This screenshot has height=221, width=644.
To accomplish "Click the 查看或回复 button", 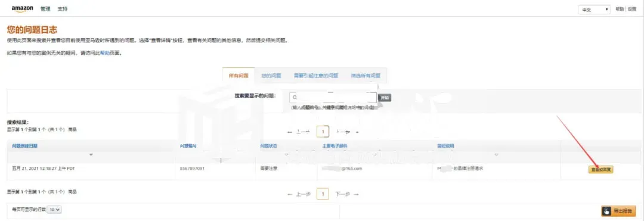I will (601, 169).
